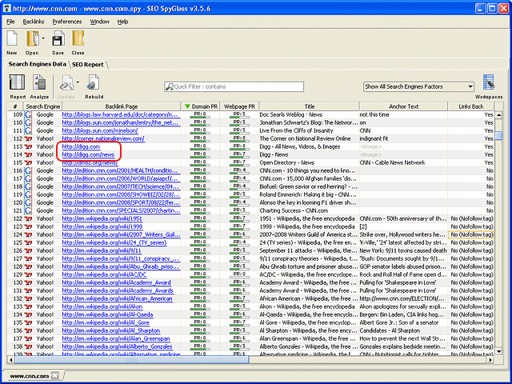The width and height of the screenshot is (512, 384).
Task: Click the horizontal scrollbar thumb under the table
Action: tap(132, 360)
